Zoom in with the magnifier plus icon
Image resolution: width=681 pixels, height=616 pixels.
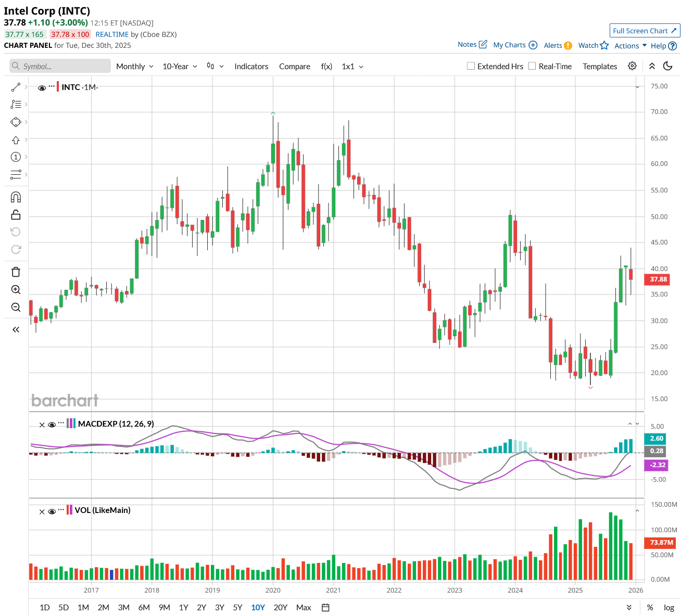pos(16,290)
